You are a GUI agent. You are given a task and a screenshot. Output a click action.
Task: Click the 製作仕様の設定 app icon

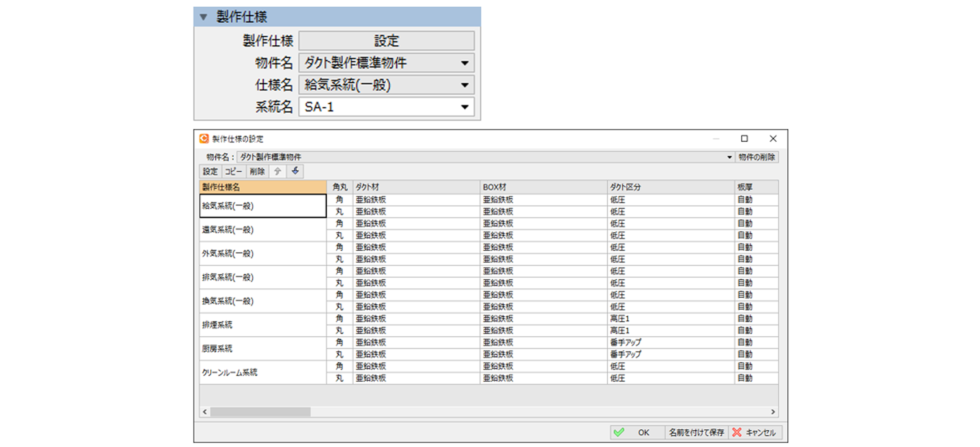click(204, 139)
